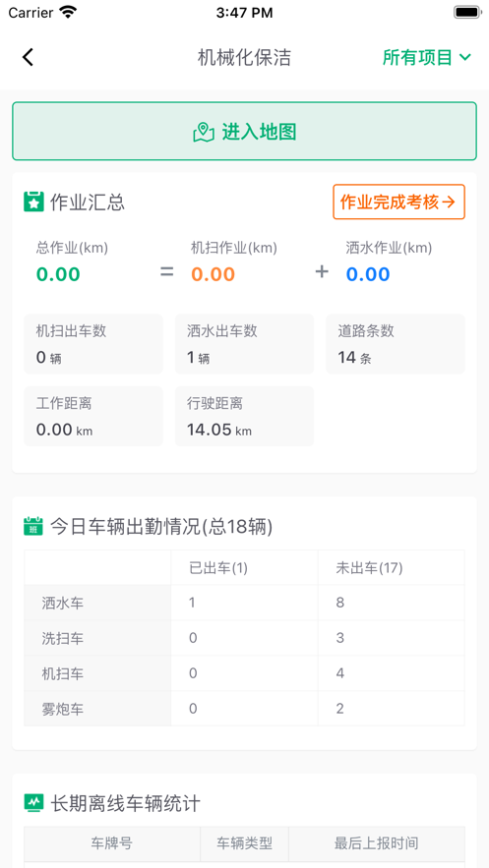
Task: Click the 作业汇总 star clipboard icon
Action: (33, 203)
